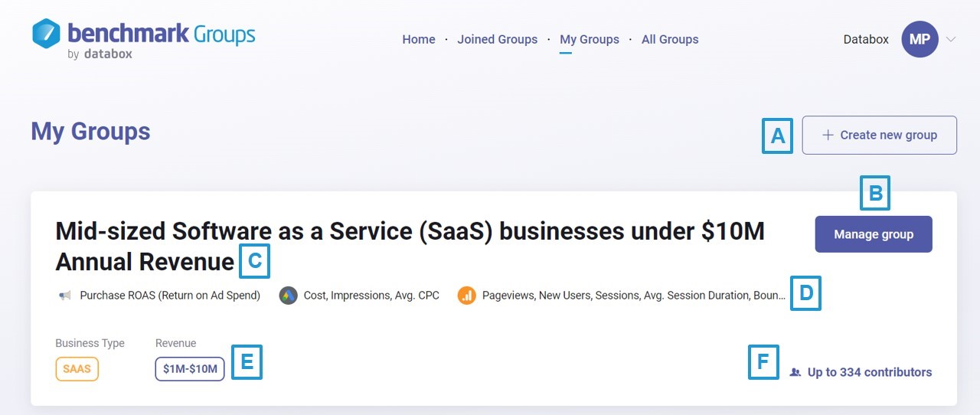Viewport: 980px width, 415px height.
Task: Go to Joined Groups page
Action: (498, 40)
